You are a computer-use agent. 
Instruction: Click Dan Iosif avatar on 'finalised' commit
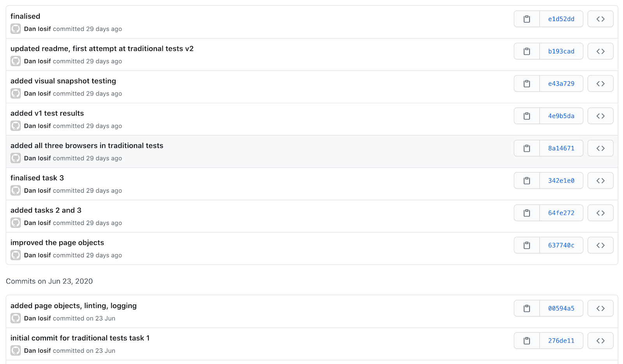coord(16,29)
